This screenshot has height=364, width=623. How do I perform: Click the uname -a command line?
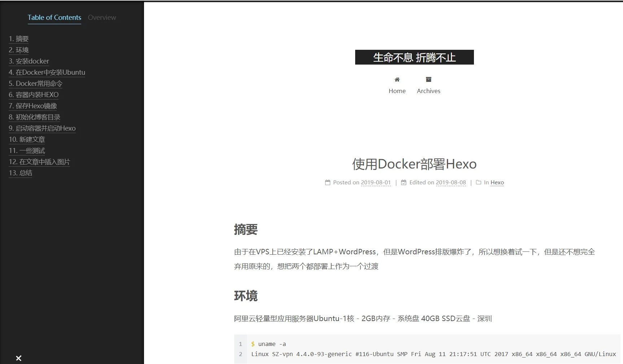pos(269,344)
